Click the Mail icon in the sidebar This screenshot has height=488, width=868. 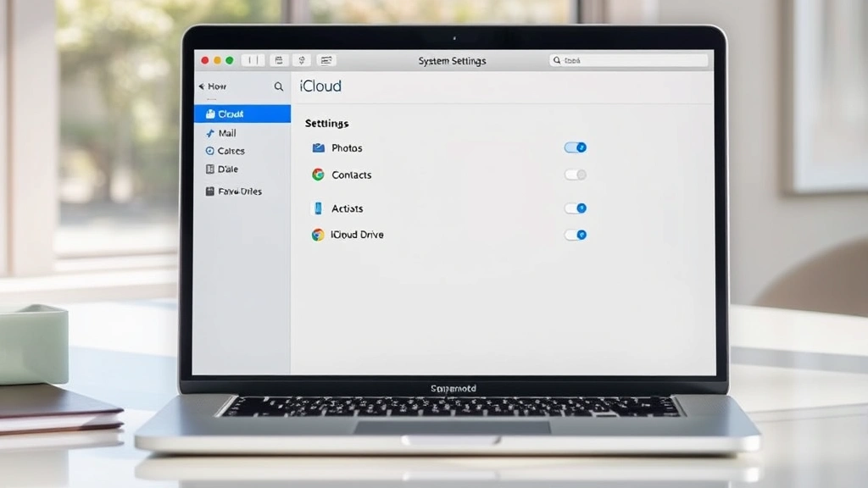pos(209,132)
